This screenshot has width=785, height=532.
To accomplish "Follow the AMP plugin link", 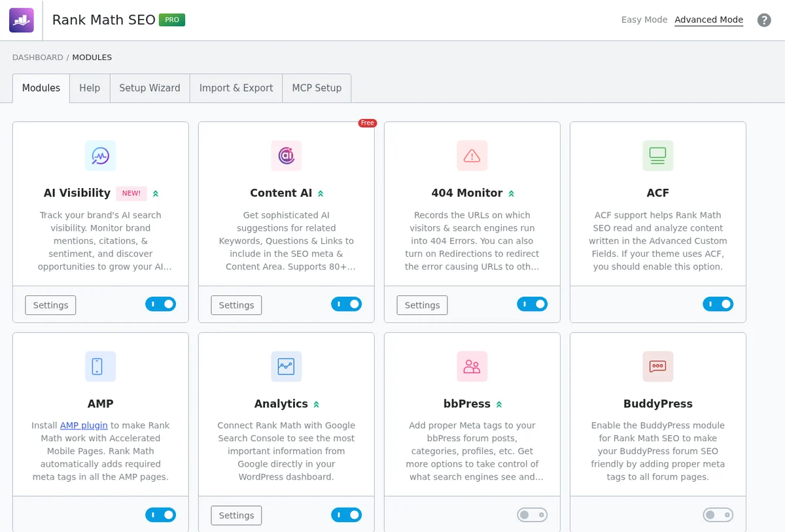I will point(84,425).
